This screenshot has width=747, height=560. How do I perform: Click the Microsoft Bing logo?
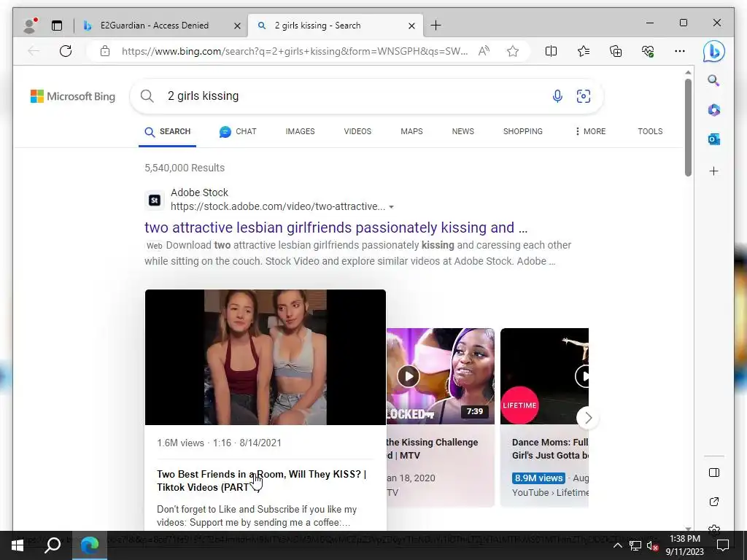pyautogui.click(x=73, y=96)
